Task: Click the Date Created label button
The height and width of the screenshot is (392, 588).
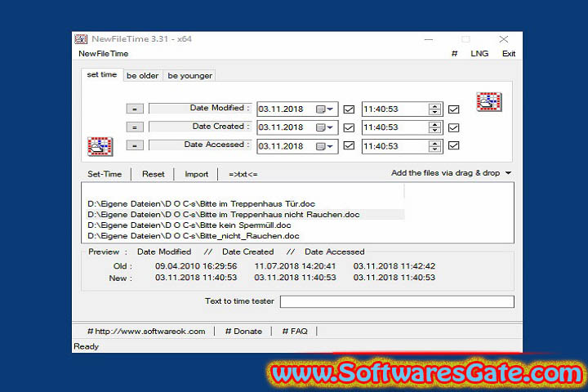Action: click(x=200, y=127)
